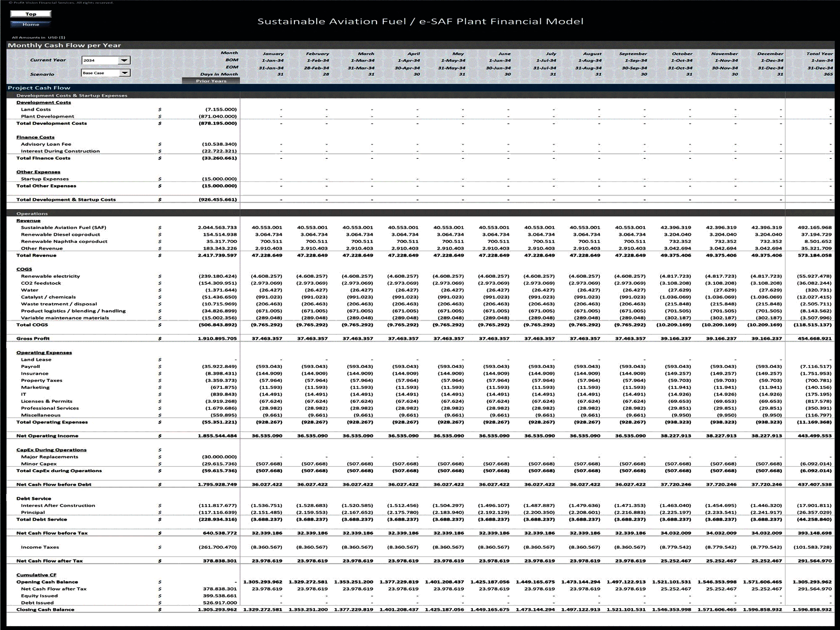Click the Plant Development row label

tap(47, 116)
